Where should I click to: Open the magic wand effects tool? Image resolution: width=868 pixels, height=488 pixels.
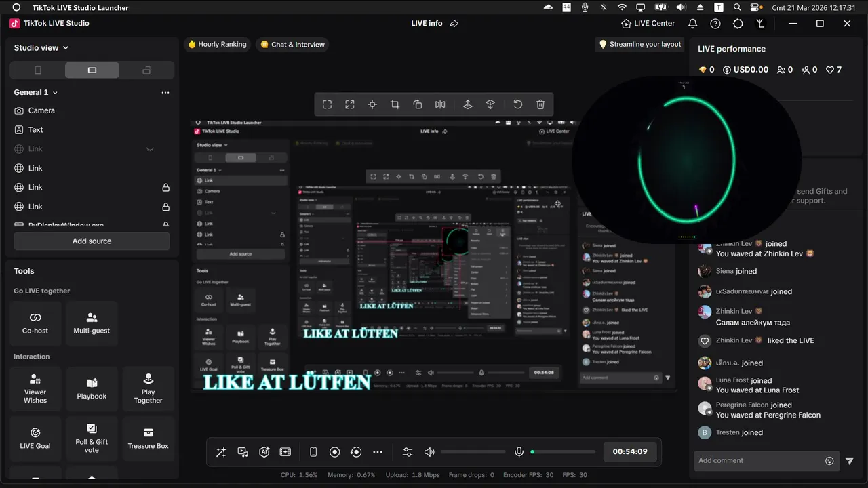(x=221, y=452)
